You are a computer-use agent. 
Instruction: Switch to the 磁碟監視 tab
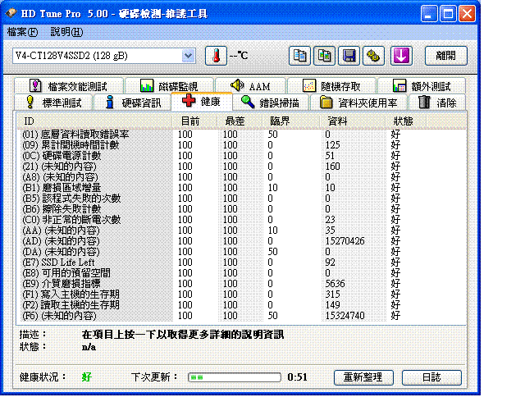(x=169, y=86)
